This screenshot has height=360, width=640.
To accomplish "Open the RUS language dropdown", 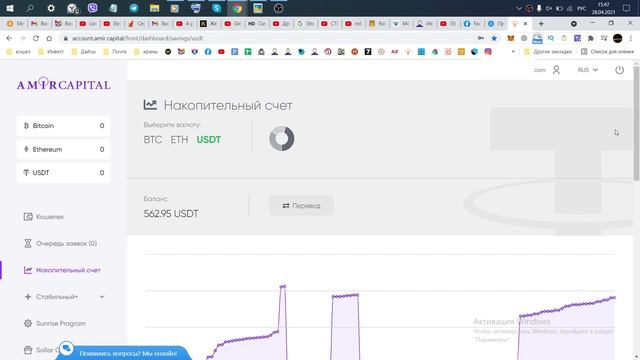I will (587, 70).
